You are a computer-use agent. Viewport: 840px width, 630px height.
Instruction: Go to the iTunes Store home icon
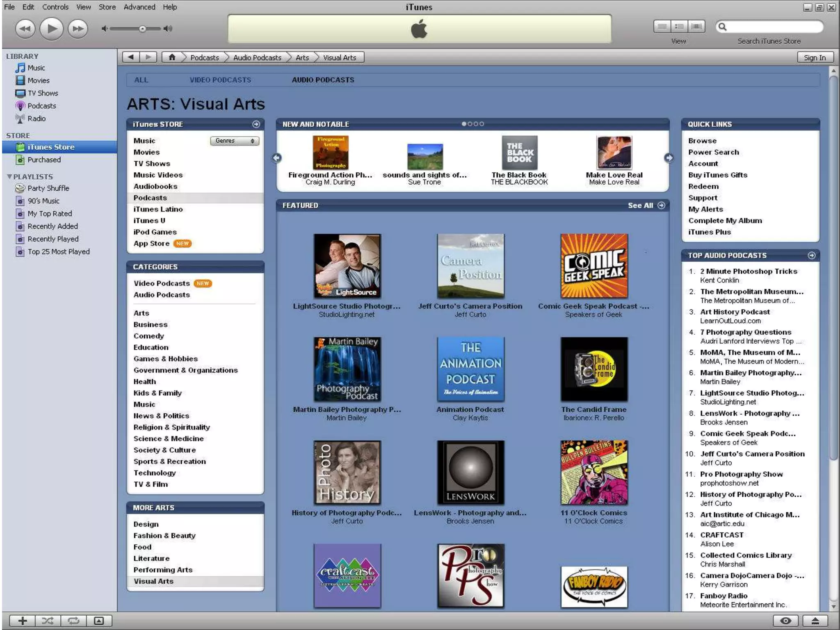click(172, 57)
